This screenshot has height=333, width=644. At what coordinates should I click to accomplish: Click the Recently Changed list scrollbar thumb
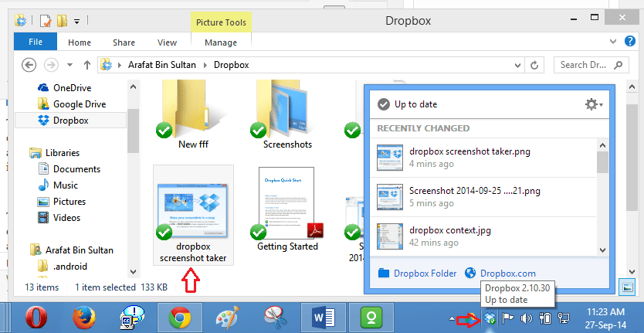click(602, 162)
